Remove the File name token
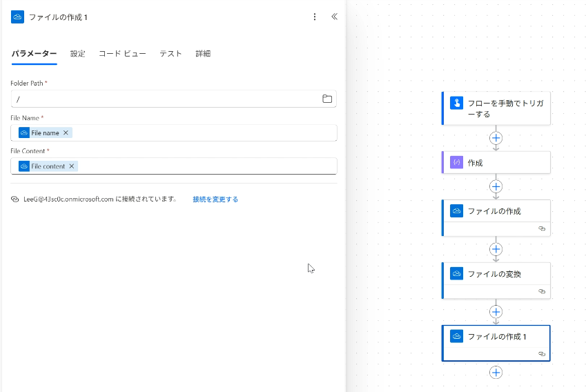This screenshot has width=586, height=392. [x=66, y=133]
